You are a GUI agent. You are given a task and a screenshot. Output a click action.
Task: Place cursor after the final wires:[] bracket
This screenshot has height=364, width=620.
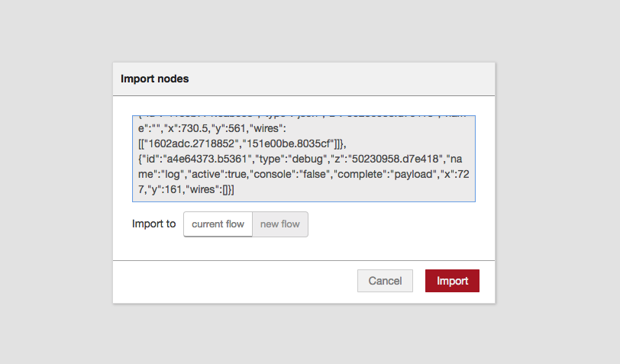tap(234, 190)
